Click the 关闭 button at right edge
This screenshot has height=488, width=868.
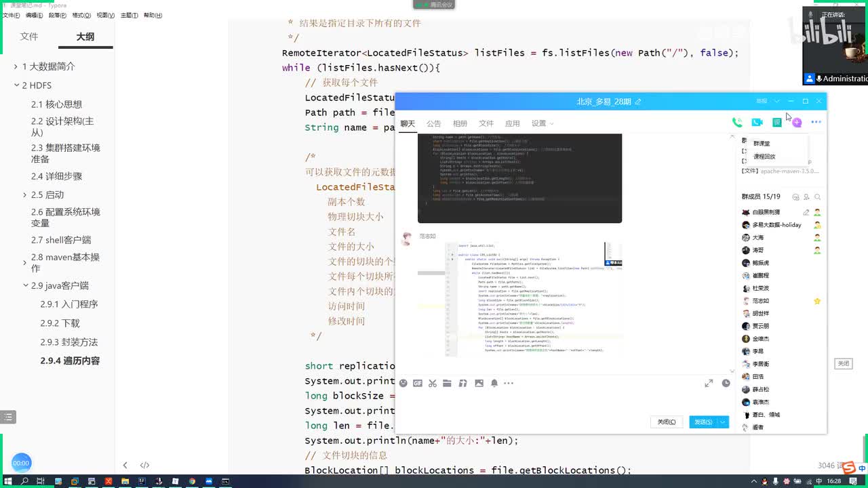pos(843,364)
